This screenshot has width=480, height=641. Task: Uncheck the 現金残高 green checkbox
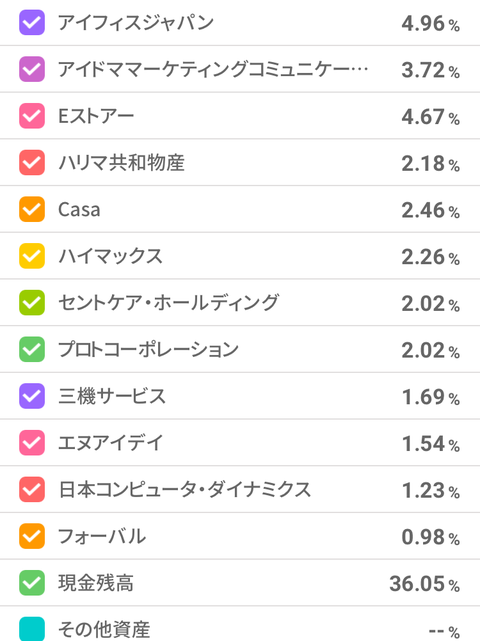[x=32, y=583]
